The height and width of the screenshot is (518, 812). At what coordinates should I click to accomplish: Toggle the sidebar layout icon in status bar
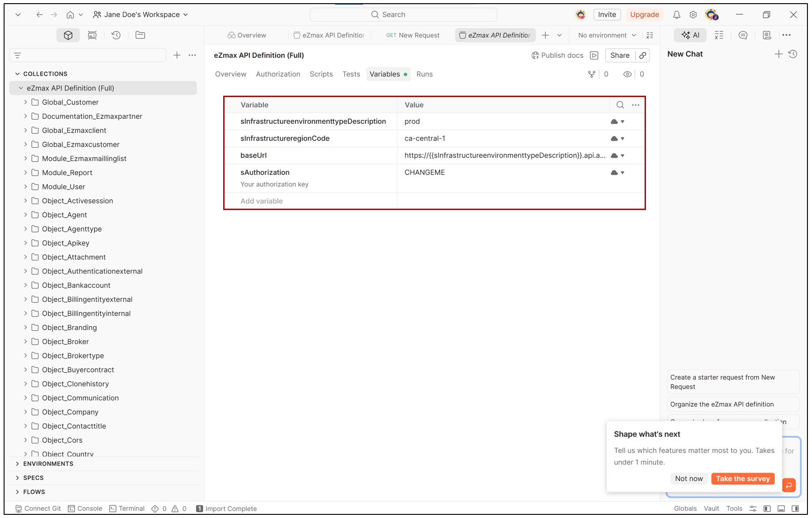tap(767, 508)
